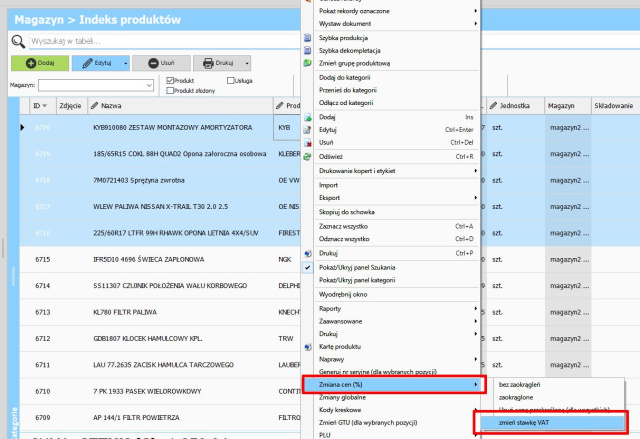Select Zmiana cen (%) menu item
Image resolution: width=640 pixels, height=439 pixels.
pos(394,385)
